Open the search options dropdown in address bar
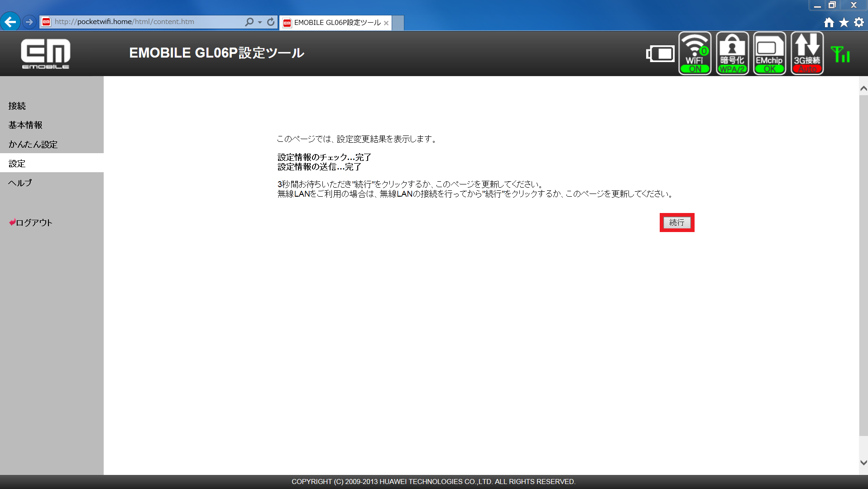Viewport: 868px width, 489px height. pos(257,21)
